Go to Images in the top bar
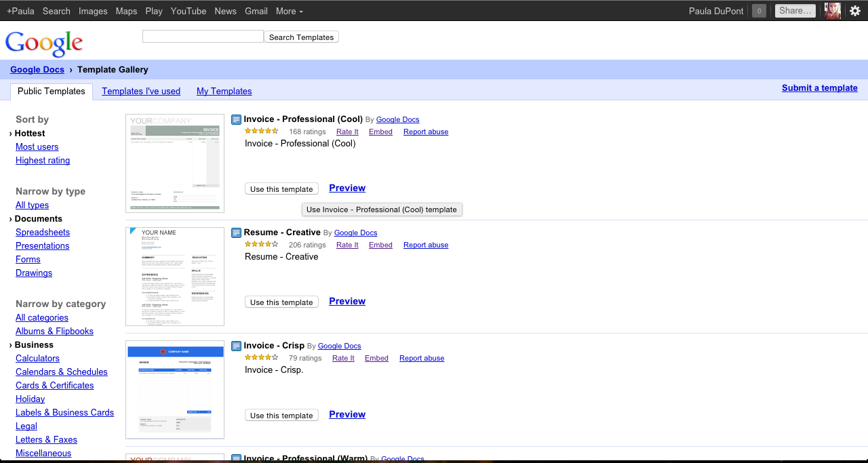Image resolution: width=868 pixels, height=463 pixels. click(93, 11)
